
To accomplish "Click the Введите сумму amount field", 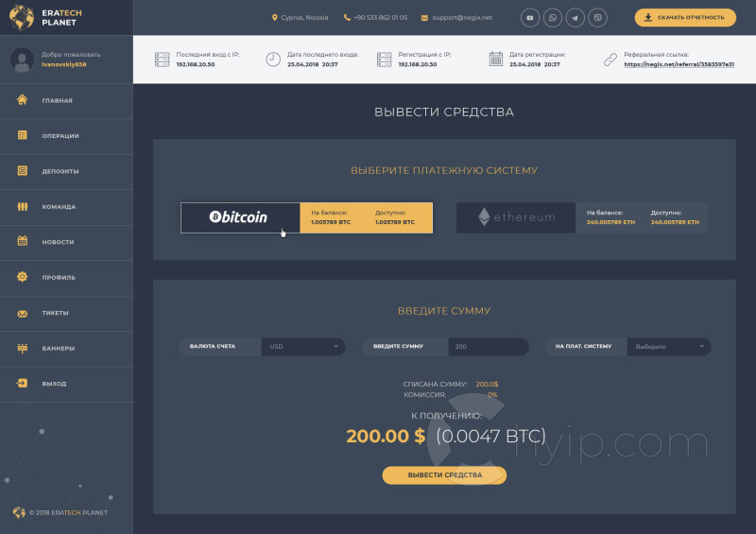I will tap(489, 346).
